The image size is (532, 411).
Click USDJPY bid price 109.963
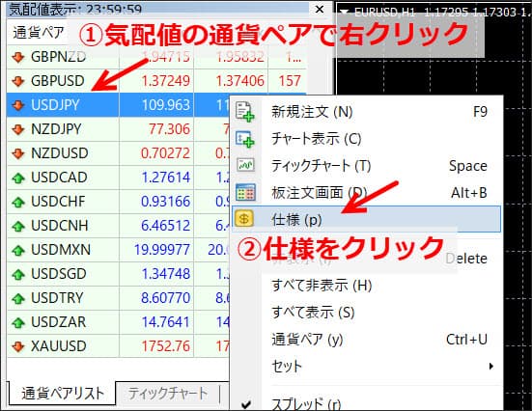[x=165, y=105]
